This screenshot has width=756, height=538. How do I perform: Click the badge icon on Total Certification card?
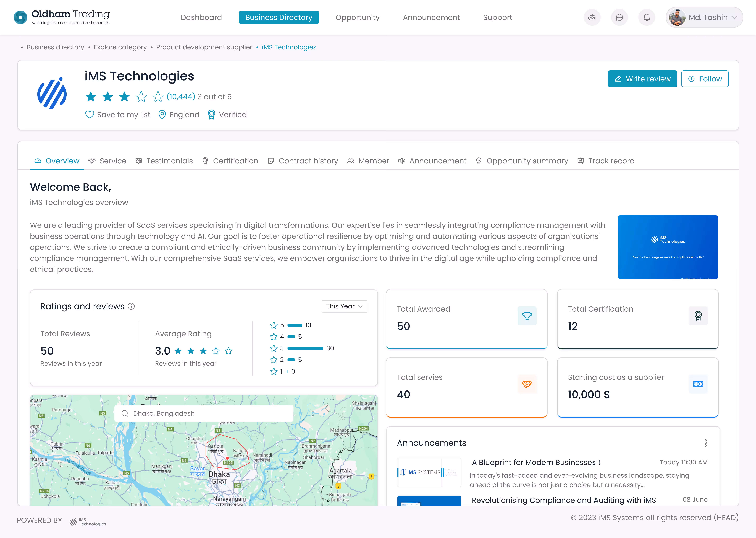(698, 316)
